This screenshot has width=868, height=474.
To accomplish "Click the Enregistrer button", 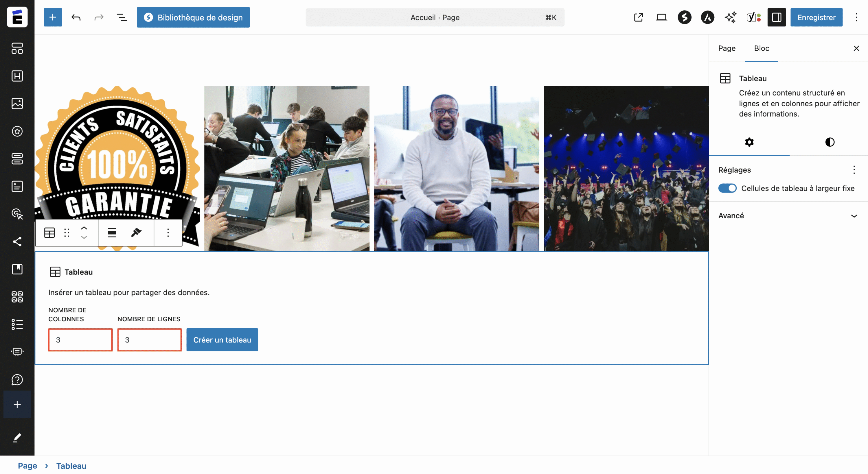I will [x=816, y=17].
